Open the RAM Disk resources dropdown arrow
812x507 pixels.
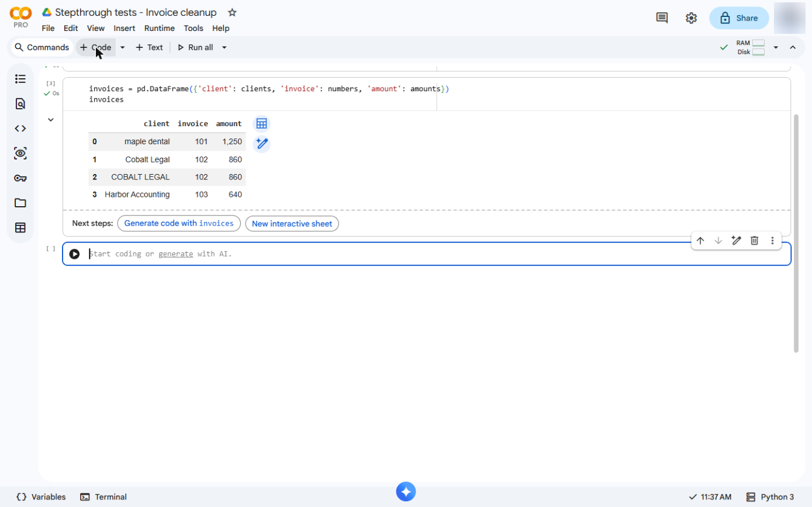(x=776, y=47)
